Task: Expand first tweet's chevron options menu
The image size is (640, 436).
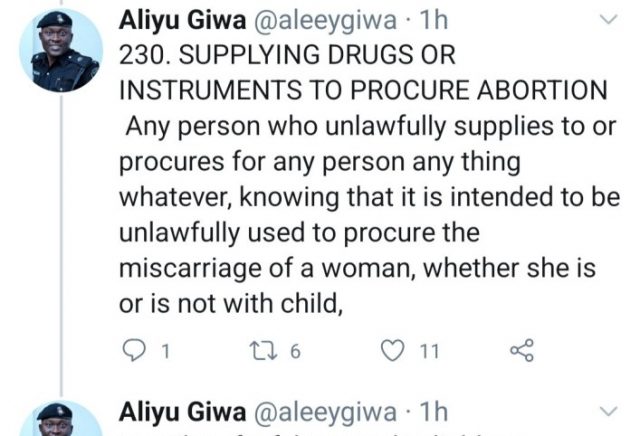Action: pyautogui.click(x=606, y=21)
